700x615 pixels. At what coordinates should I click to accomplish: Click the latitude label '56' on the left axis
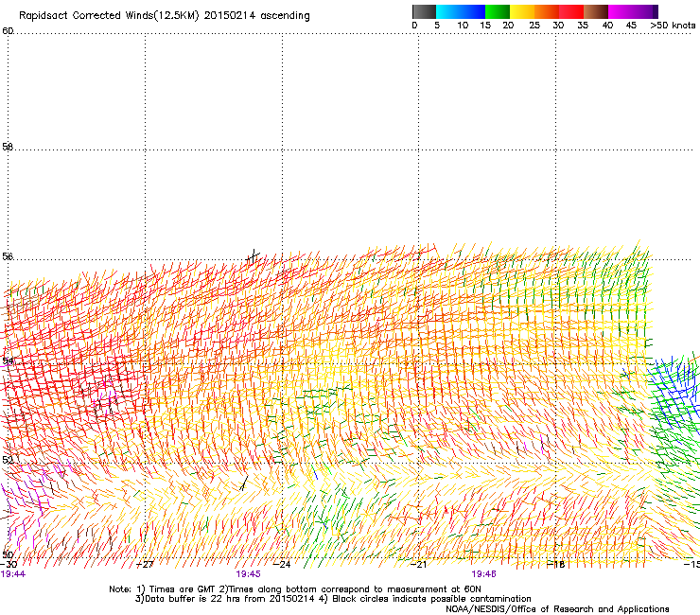tap(8, 256)
